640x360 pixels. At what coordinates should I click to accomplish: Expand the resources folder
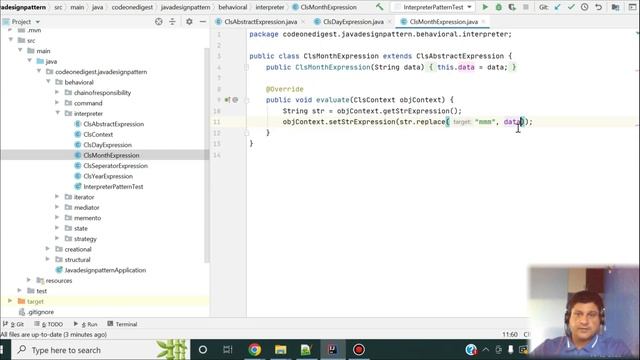pos(29,280)
